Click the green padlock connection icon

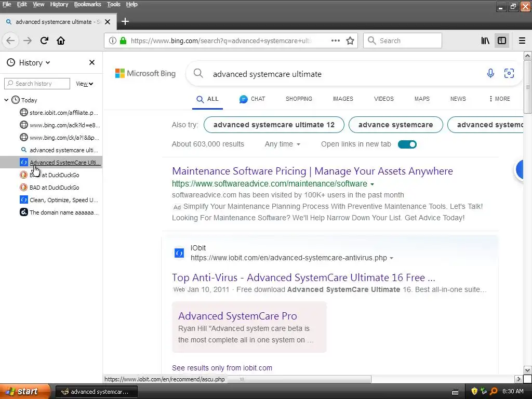point(123,41)
